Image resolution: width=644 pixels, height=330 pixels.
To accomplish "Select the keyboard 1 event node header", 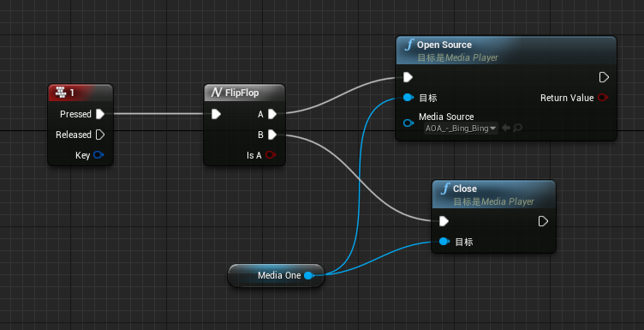I will (x=80, y=93).
